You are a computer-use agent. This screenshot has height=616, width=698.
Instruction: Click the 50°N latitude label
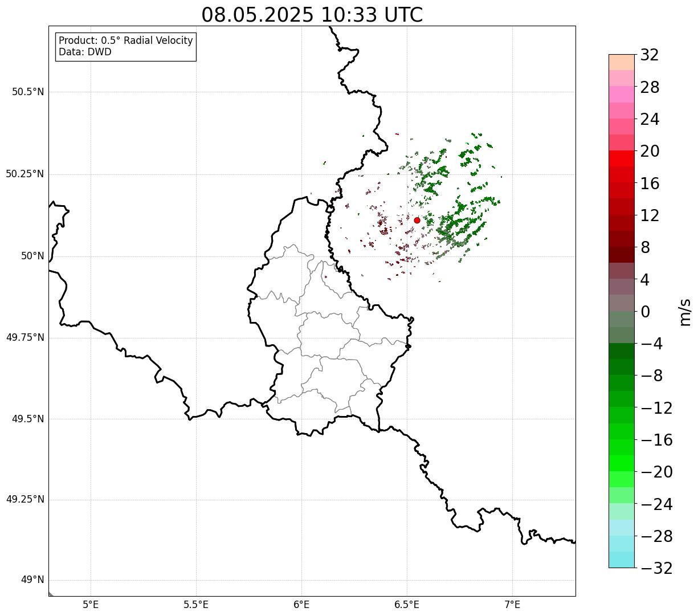32,256
